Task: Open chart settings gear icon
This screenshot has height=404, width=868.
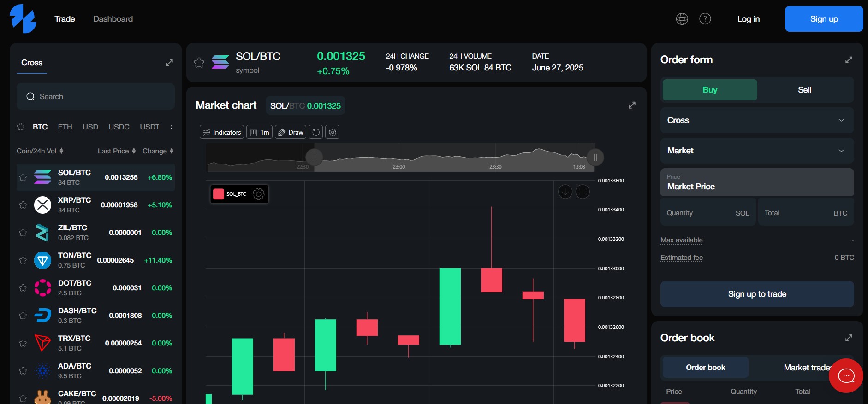Action: coord(333,132)
